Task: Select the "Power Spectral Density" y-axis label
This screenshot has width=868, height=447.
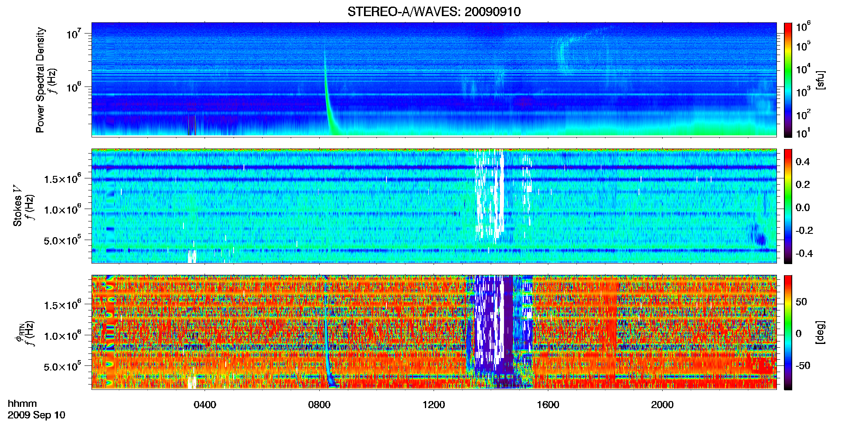Action: click(40, 80)
